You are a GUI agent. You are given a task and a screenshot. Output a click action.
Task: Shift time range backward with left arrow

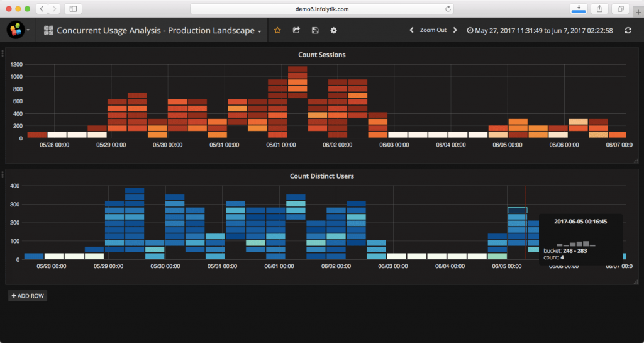coord(411,30)
